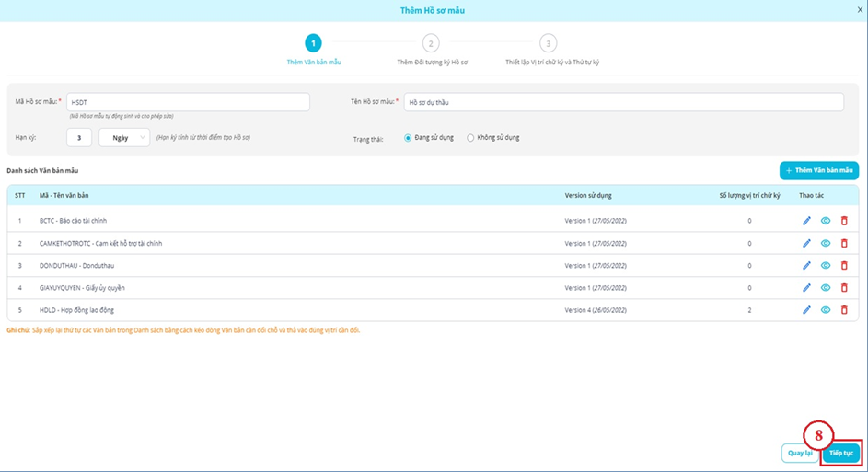The height and width of the screenshot is (472, 868).
Task: Click the Thêm Văn bản mẫu button
Action: pyautogui.click(x=818, y=171)
